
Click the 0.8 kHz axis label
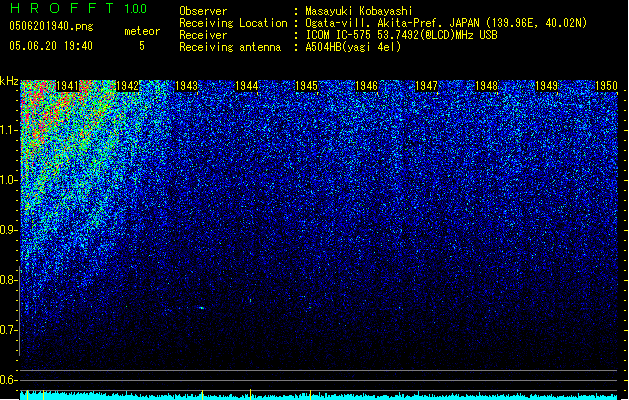[x=8, y=280]
